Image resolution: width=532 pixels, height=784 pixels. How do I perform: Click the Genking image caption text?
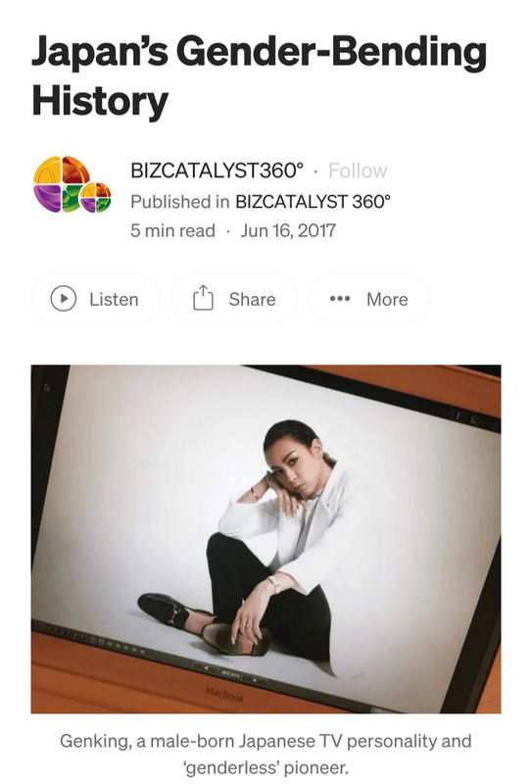point(266,754)
